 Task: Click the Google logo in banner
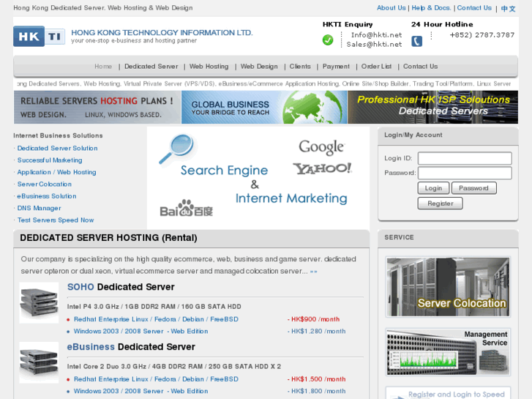pos(321,147)
